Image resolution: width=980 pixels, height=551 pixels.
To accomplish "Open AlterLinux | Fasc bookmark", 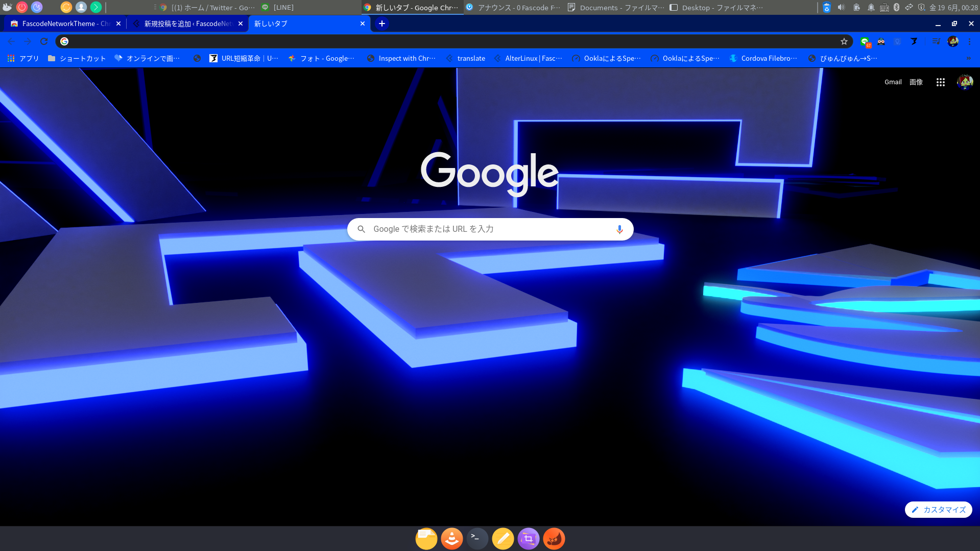I will [528, 58].
